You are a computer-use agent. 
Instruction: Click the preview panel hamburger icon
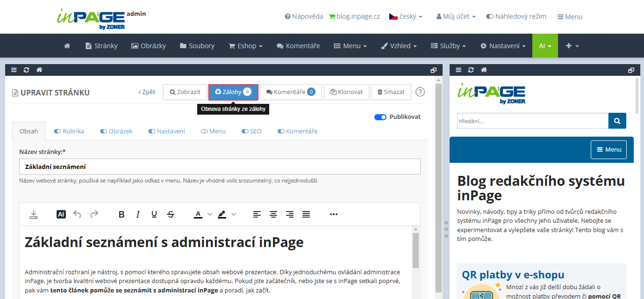pyautogui.click(x=458, y=70)
